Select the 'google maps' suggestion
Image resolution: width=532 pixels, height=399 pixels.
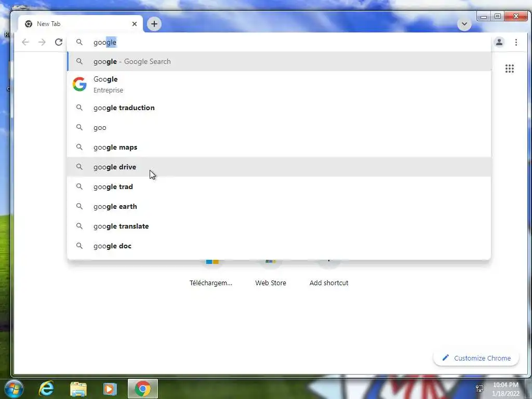(x=279, y=147)
